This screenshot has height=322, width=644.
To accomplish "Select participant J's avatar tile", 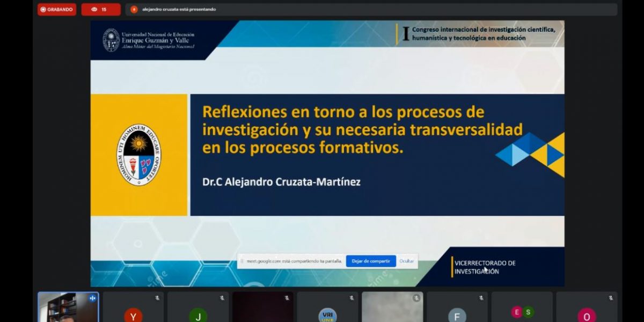I will [x=198, y=314].
